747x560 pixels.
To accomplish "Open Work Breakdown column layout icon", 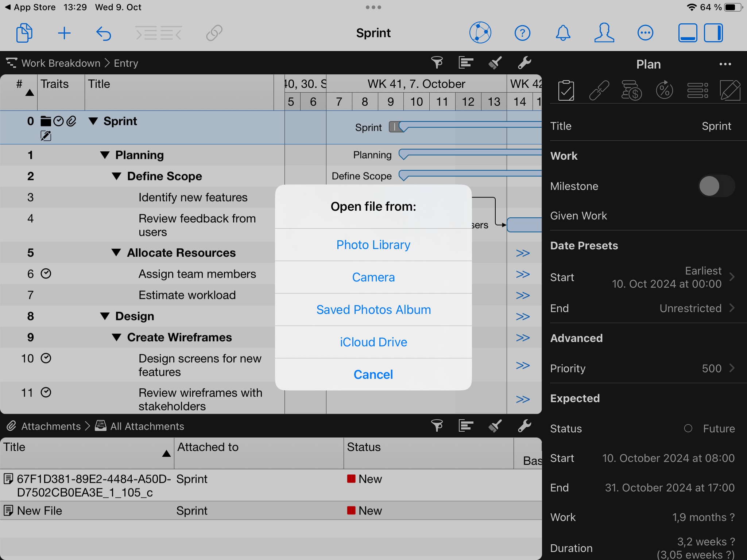I will pyautogui.click(x=466, y=63).
